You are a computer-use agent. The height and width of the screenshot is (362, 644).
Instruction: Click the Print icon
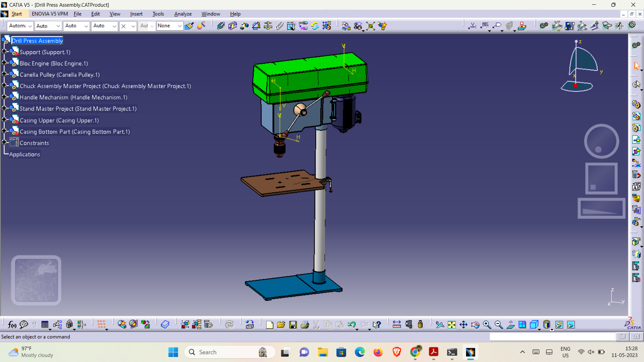(305, 324)
